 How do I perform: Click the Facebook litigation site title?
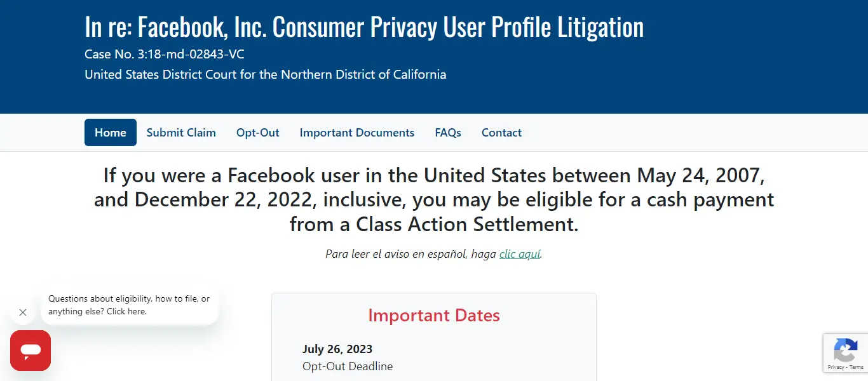363,27
